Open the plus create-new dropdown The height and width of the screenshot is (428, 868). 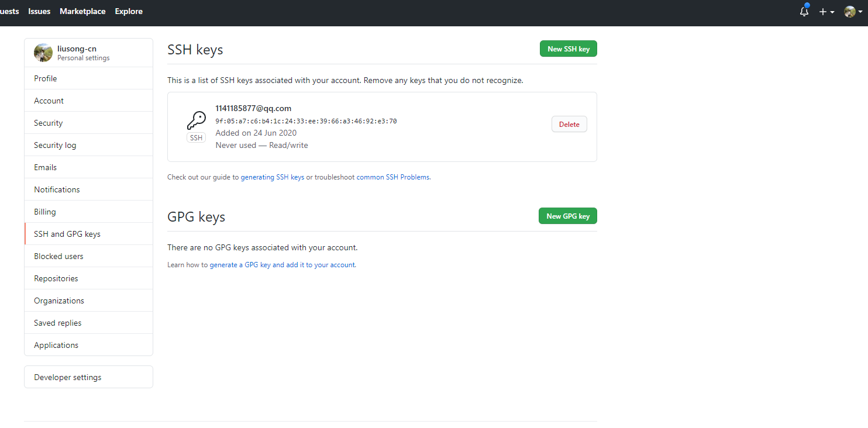coord(826,12)
